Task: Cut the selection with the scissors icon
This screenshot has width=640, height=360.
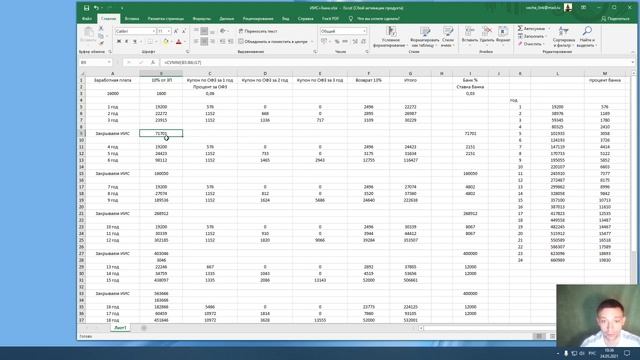Action: 101,28
